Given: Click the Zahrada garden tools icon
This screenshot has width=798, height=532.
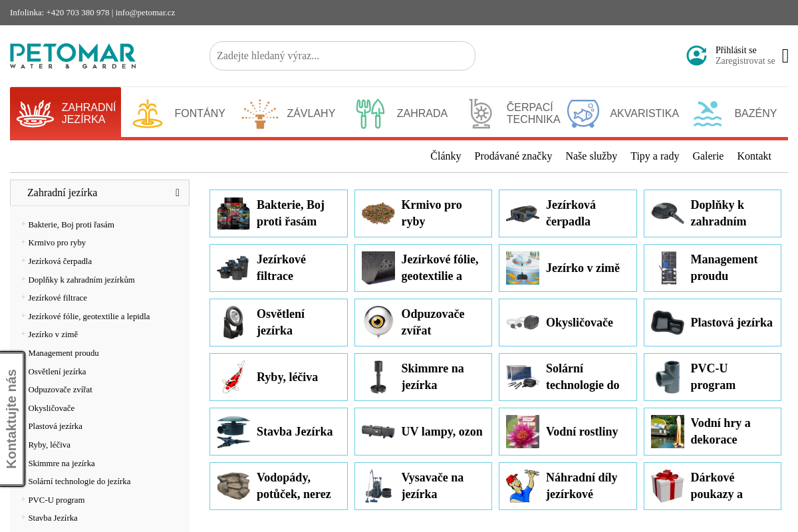Looking at the screenshot, I should 370,114.
